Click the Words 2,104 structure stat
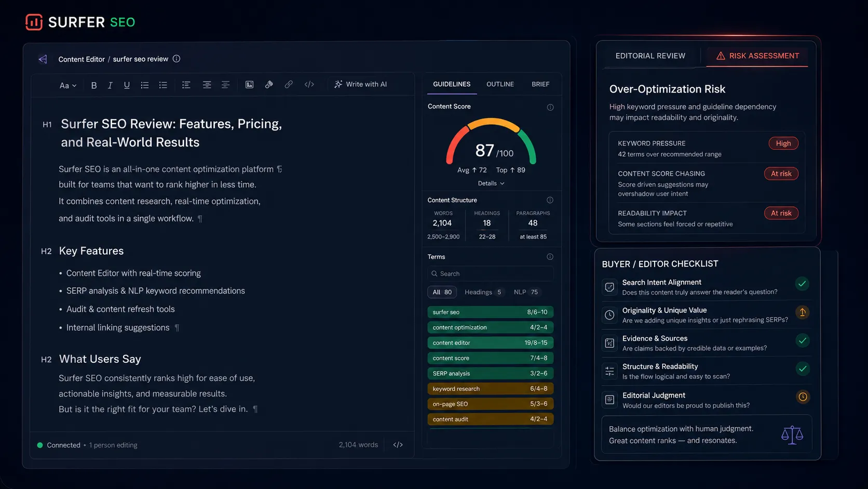 (443, 224)
